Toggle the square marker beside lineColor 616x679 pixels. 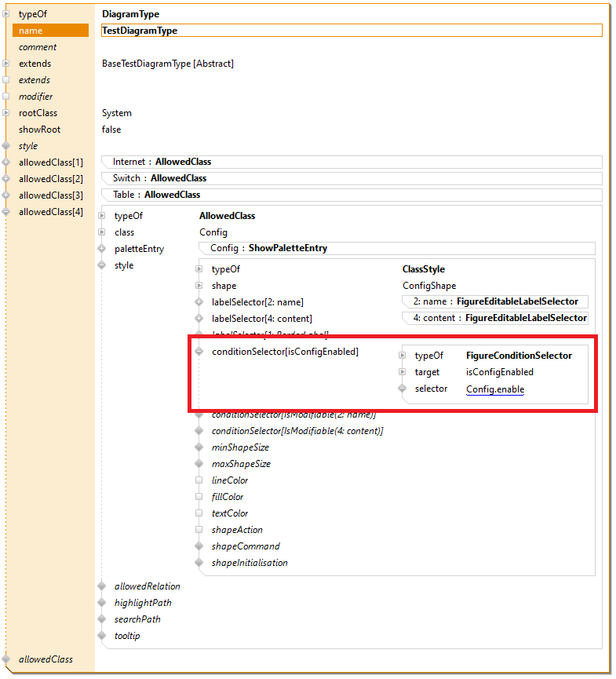199,480
